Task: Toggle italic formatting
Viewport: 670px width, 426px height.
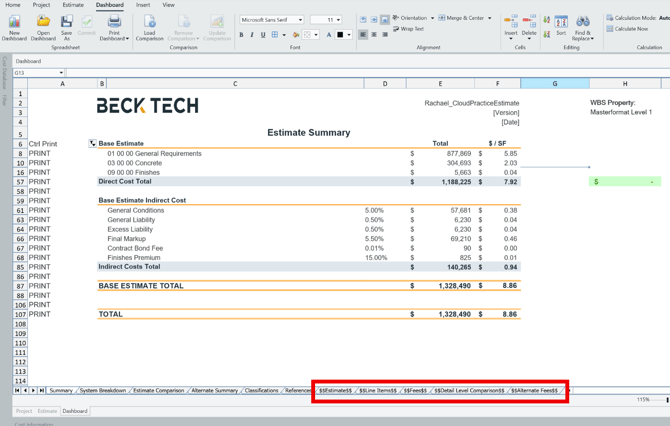Action: tap(252, 35)
